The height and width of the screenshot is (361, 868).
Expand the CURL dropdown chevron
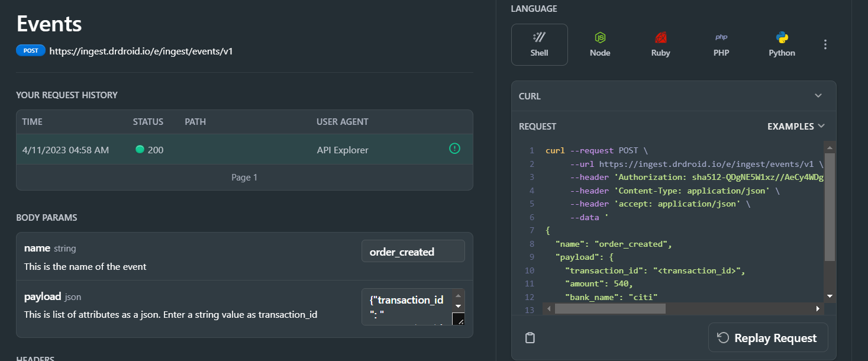[x=818, y=96]
